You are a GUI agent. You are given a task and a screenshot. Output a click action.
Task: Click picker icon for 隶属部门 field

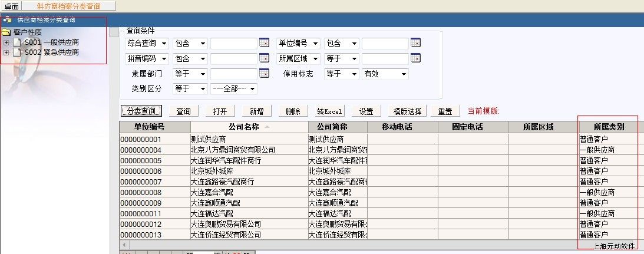[x=264, y=74]
